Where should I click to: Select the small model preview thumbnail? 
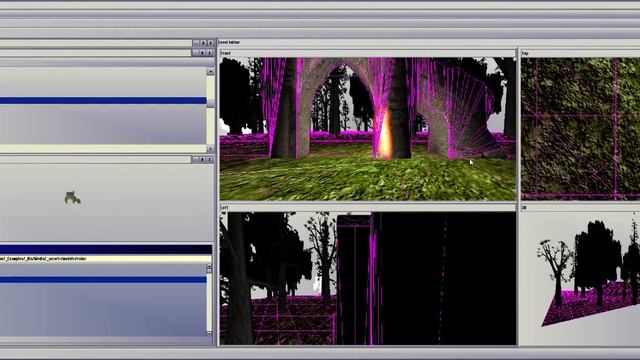[72, 198]
